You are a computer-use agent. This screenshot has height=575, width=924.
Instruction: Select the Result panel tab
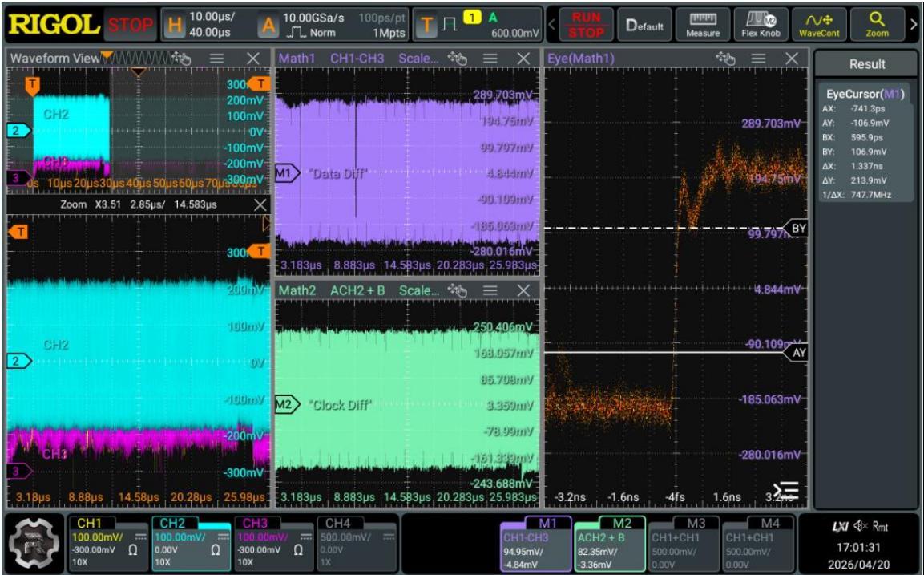click(867, 64)
